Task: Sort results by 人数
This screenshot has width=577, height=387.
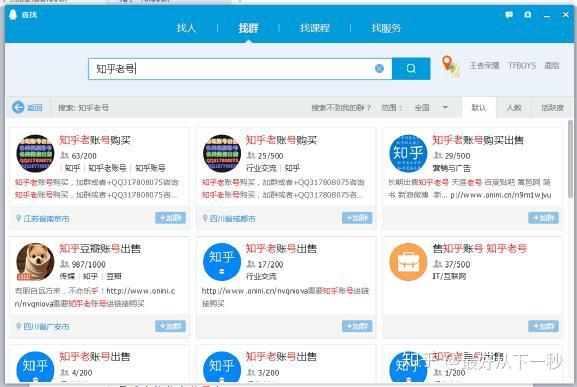Action: (514, 107)
